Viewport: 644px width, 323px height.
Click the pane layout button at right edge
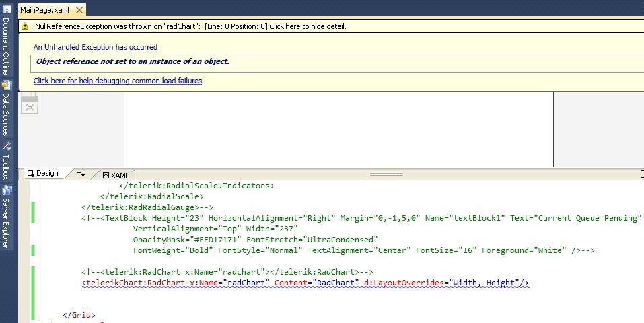(642, 174)
